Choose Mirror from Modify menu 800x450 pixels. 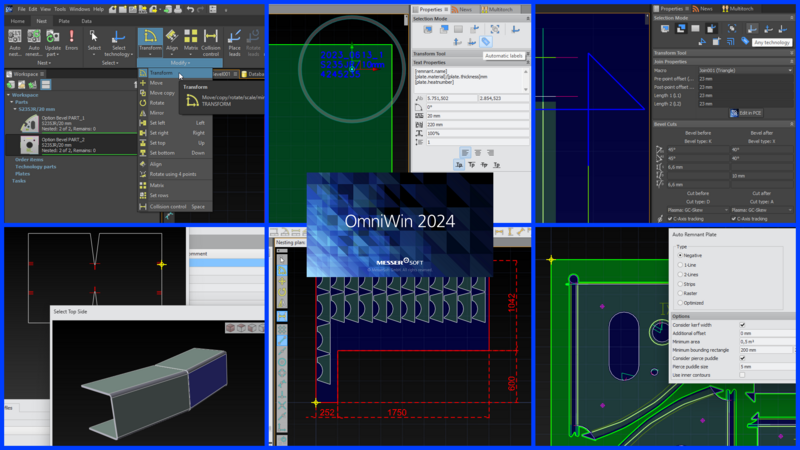(157, 113)
